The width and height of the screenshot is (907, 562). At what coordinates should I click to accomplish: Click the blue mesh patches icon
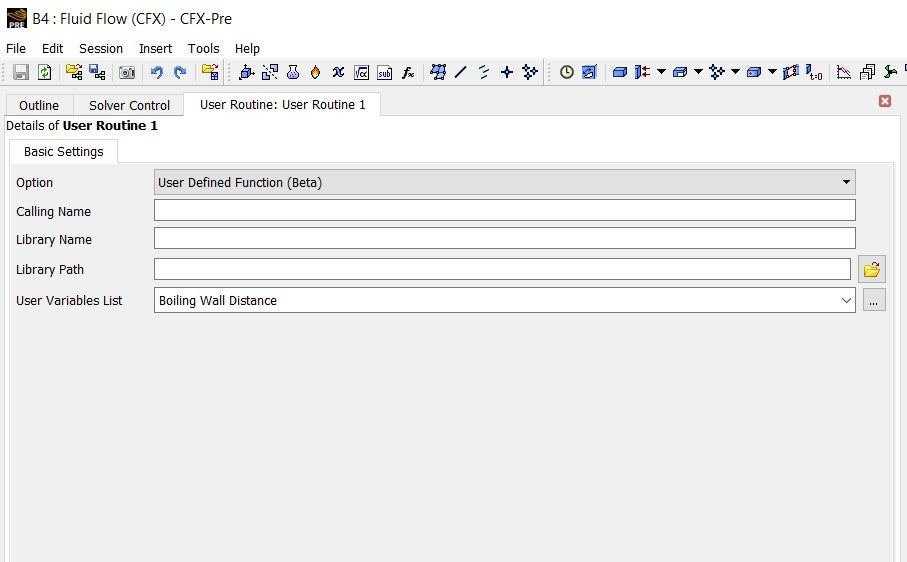pos(438,72)
